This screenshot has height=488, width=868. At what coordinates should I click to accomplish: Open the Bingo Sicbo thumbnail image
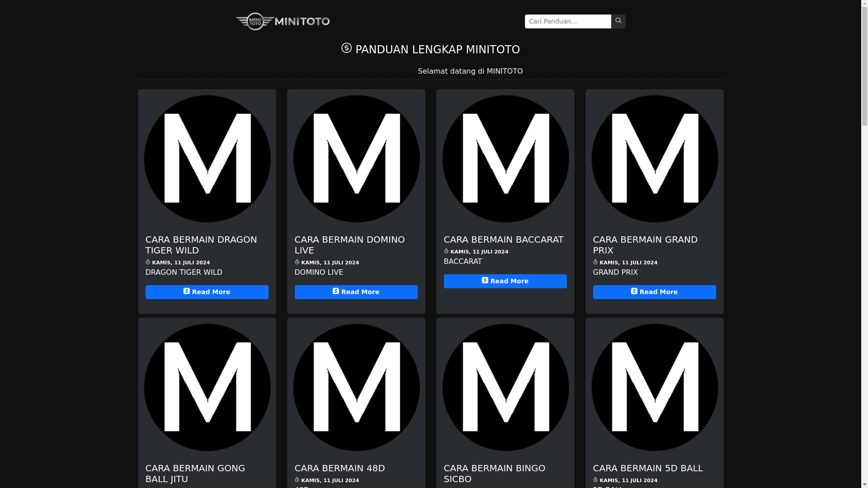505,387
